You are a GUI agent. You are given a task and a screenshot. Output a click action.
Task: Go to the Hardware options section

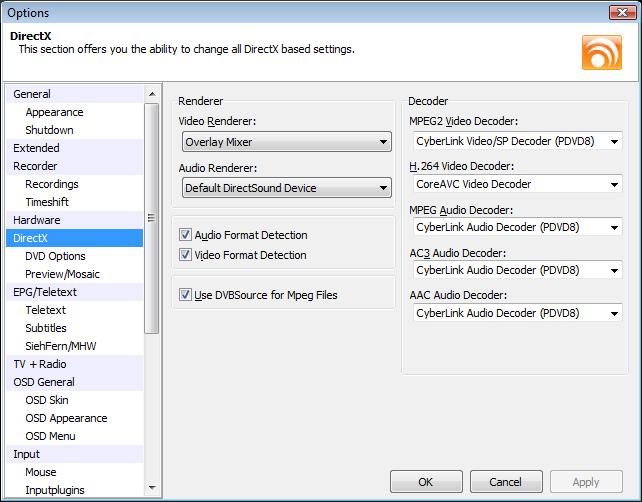pos(37,220)
